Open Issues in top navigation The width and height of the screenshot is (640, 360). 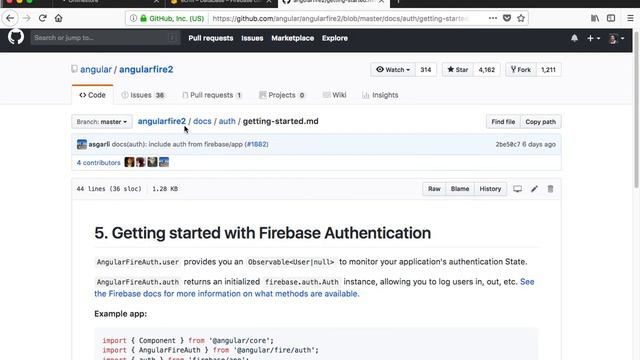tap(252, 38)
